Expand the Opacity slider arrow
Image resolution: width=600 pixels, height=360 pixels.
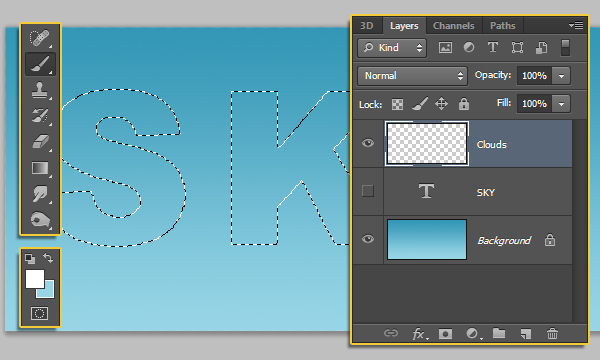click(561, 76)
